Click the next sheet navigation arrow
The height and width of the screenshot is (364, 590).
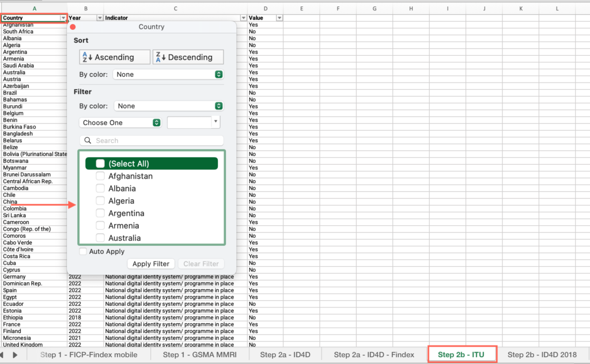[15, 355]
